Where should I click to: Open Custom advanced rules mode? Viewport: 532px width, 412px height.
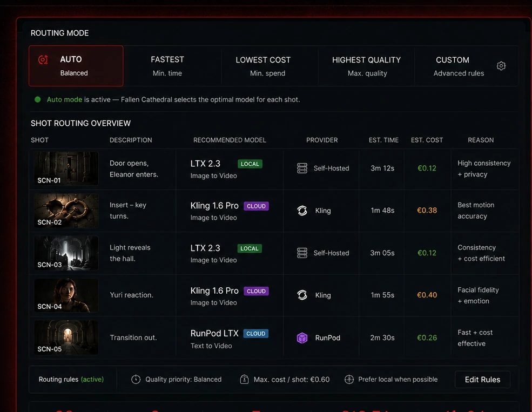point(467,66)
